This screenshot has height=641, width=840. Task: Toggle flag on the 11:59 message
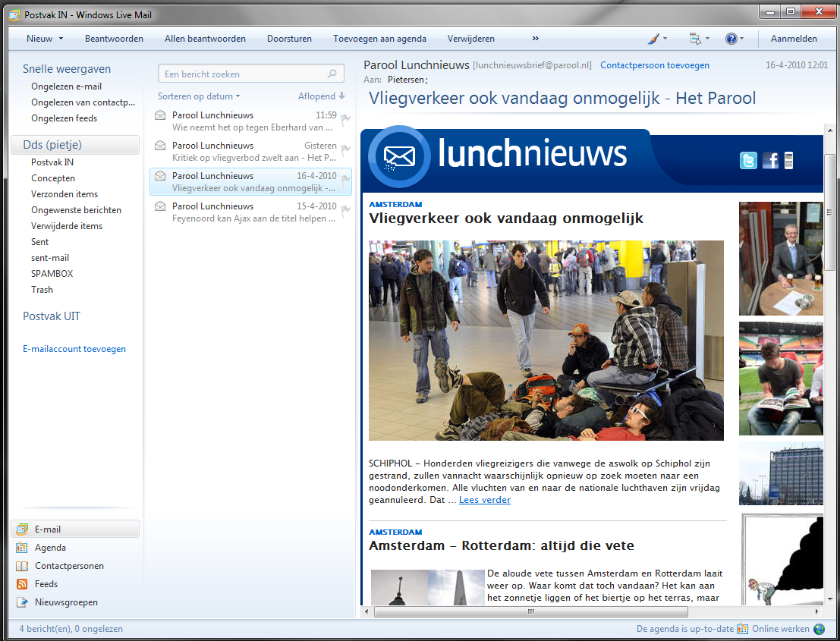tap(345, 119)
